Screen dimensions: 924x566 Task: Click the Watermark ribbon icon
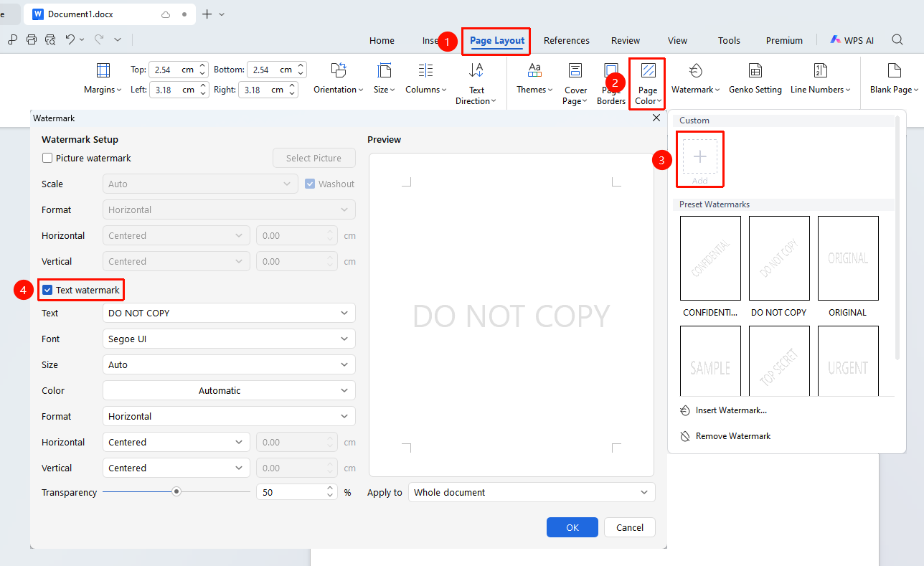pos(696,70)
